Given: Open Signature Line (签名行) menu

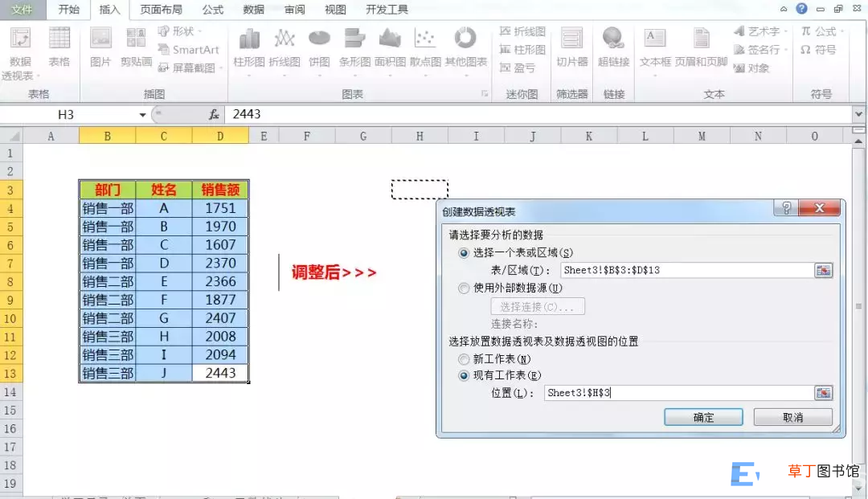Looking at the screenshot, I should pos(760,50).
